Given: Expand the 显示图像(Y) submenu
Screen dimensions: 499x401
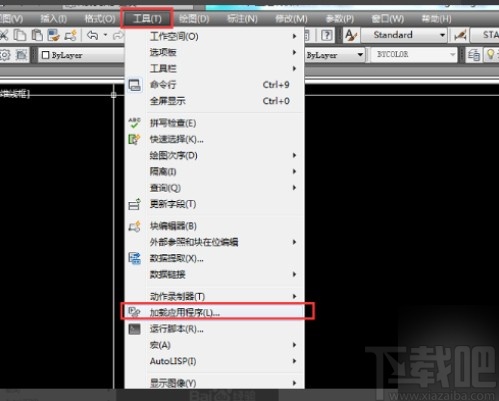Looking at the screenshot, I should click(214, 383).
